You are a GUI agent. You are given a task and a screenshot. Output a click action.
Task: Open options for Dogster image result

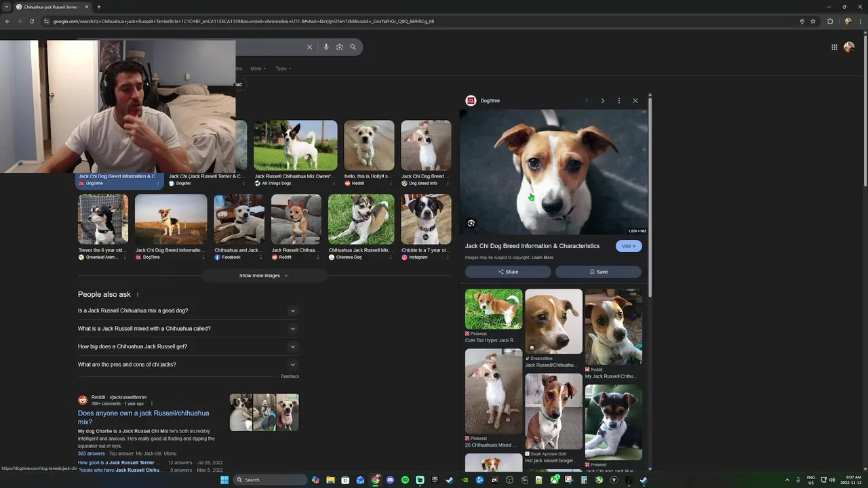(x=243, y=183)
